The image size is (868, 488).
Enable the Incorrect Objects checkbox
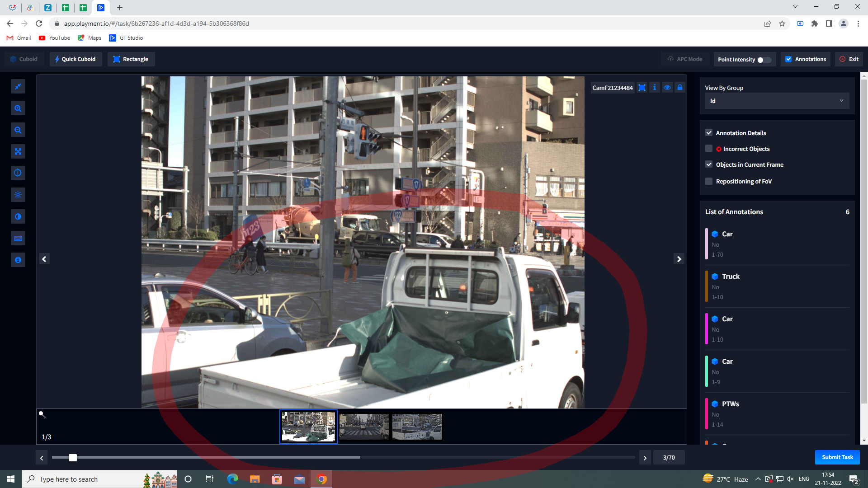tap(709, 149)
